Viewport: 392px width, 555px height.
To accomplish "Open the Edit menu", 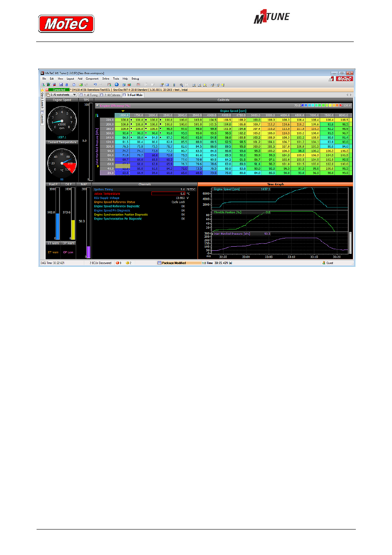I will tap(52, 79).
